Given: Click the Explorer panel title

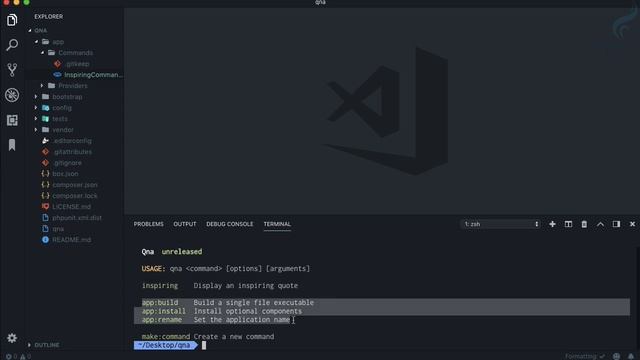Looking at the screenshot, I should pos(49,17).
